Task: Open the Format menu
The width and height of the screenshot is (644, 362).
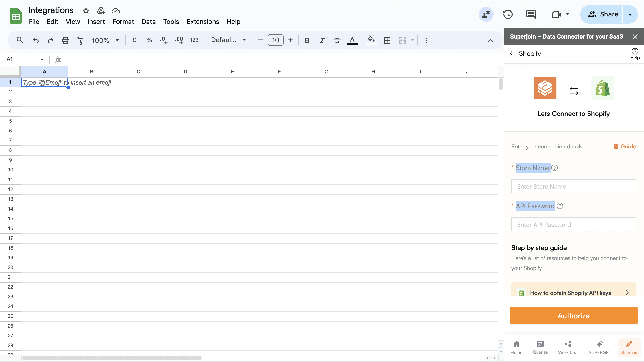Action: [x=123, y=21]
